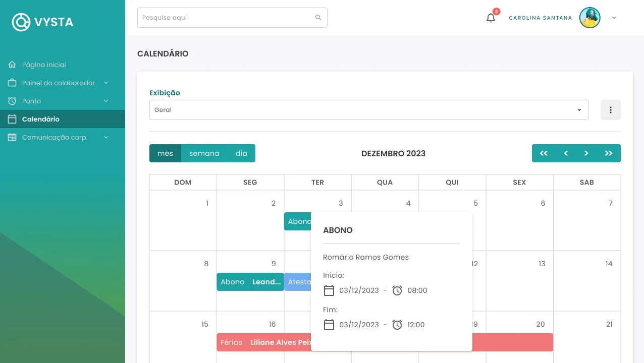Click the 08:00 start time

pos(417,290)
